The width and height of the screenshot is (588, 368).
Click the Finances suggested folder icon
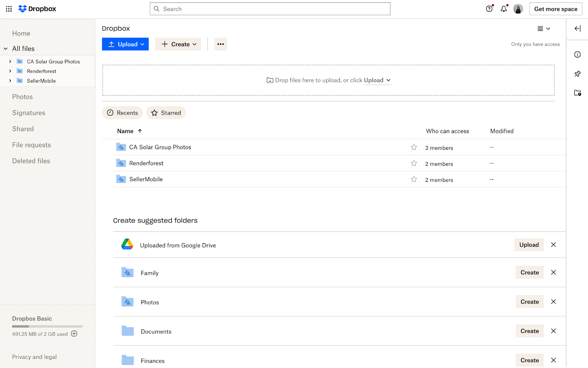[128, 360]
